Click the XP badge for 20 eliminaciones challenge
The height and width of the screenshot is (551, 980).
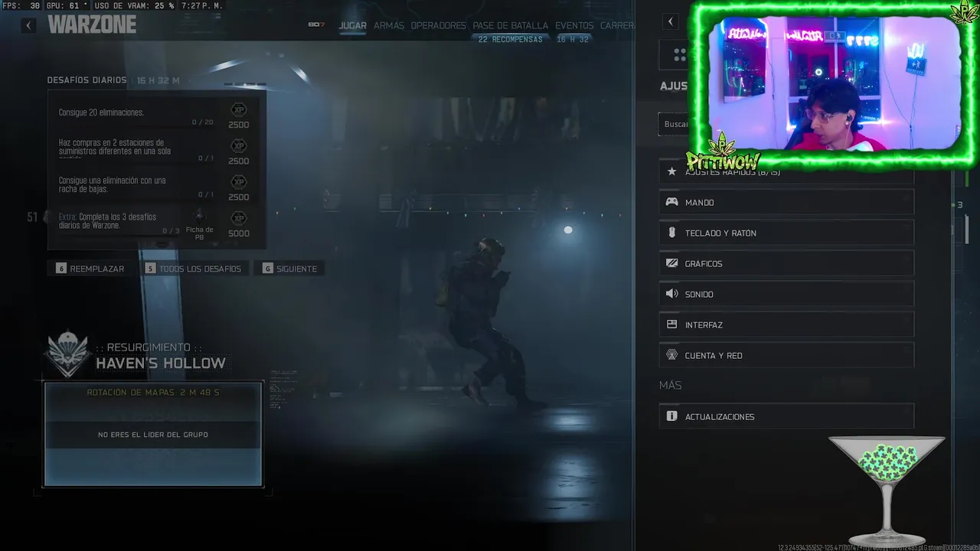tap(239, 109)
